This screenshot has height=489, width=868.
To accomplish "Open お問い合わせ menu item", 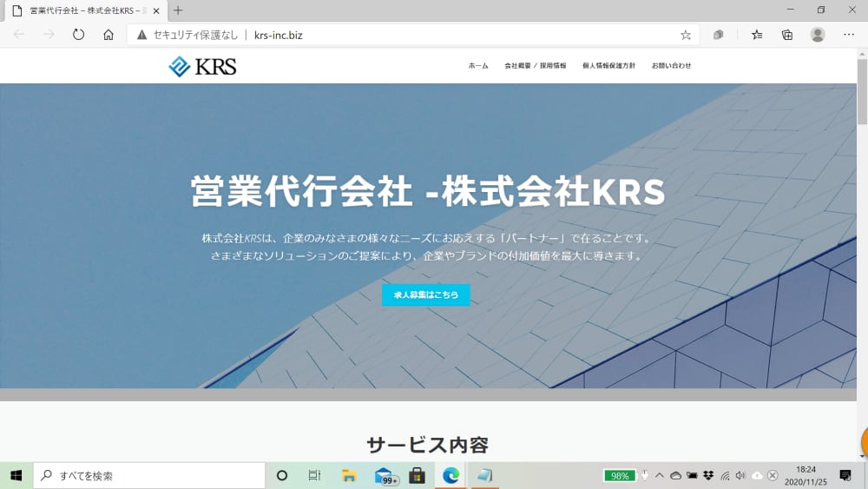I will (672, 65).
